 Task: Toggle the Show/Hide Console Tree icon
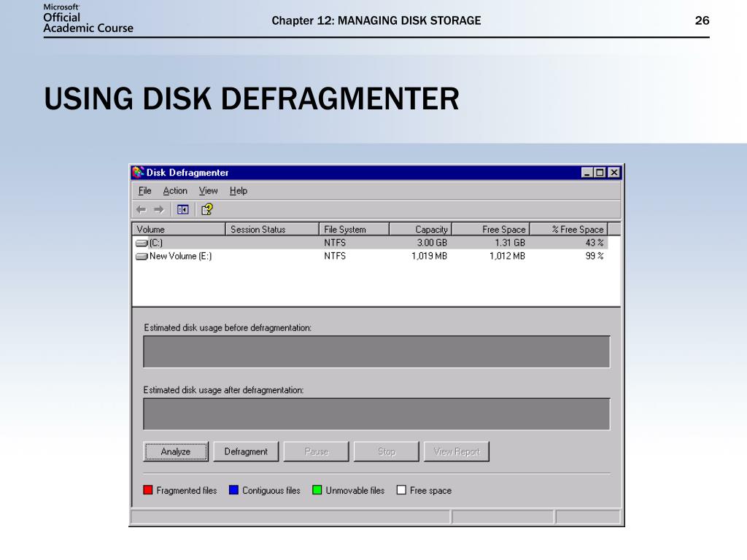[x=183, y=209]
